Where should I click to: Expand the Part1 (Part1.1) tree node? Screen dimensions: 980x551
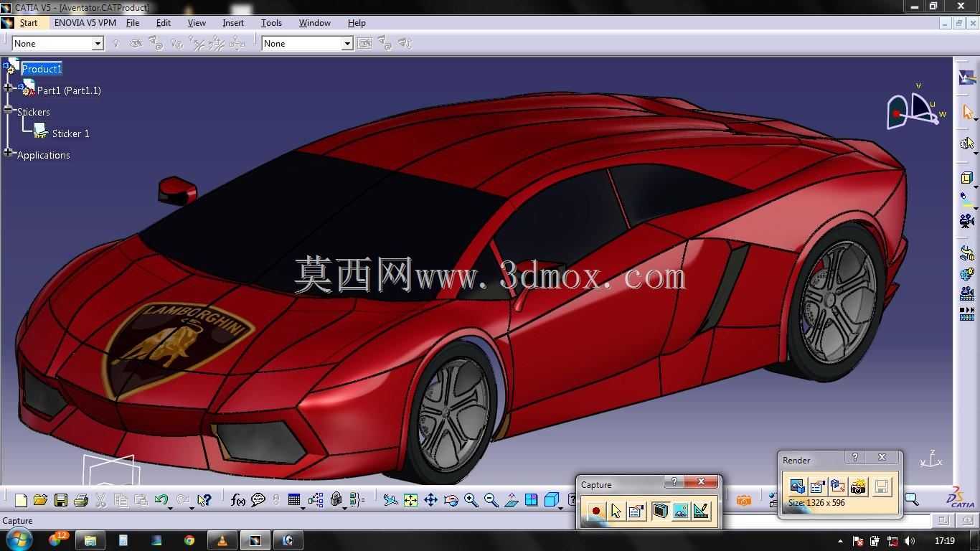8,88
